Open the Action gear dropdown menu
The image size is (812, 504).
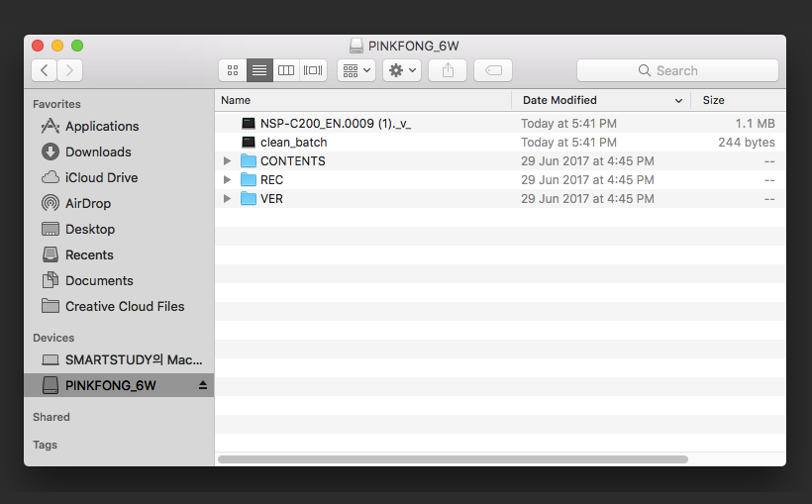coord(402,70)
